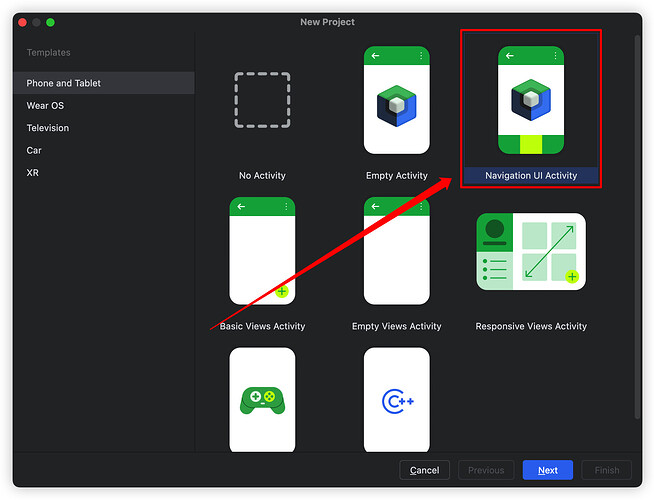The image size is (654, 500).
Task: Click the Next button
Action: [x=548, y=470]
